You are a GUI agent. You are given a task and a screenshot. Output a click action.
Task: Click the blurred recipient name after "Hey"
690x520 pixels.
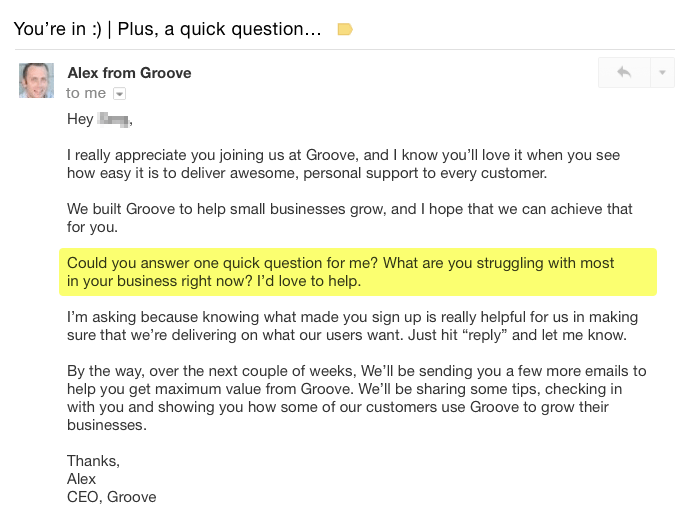(113, 119)
